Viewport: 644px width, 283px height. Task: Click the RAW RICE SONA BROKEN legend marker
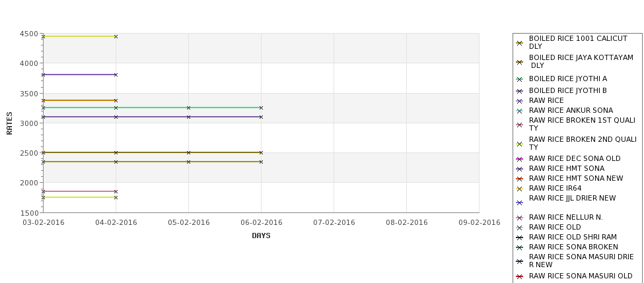520,247
